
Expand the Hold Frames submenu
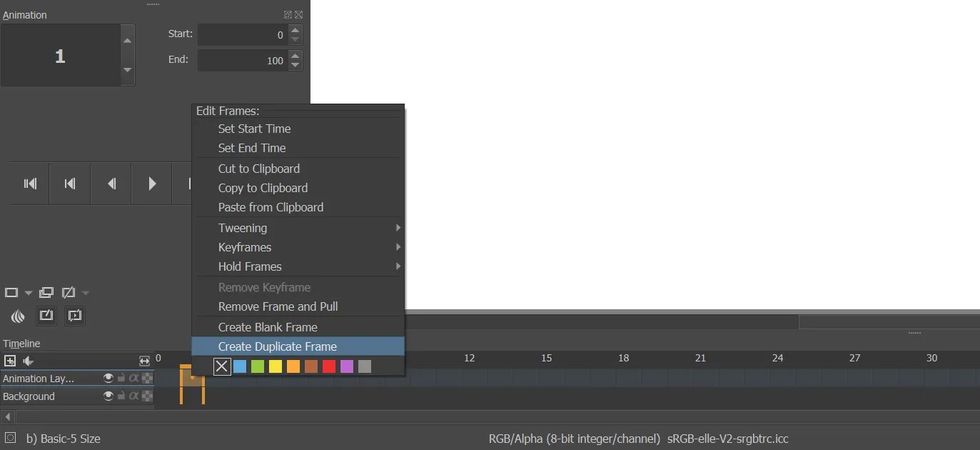click(x=298, y=266)
